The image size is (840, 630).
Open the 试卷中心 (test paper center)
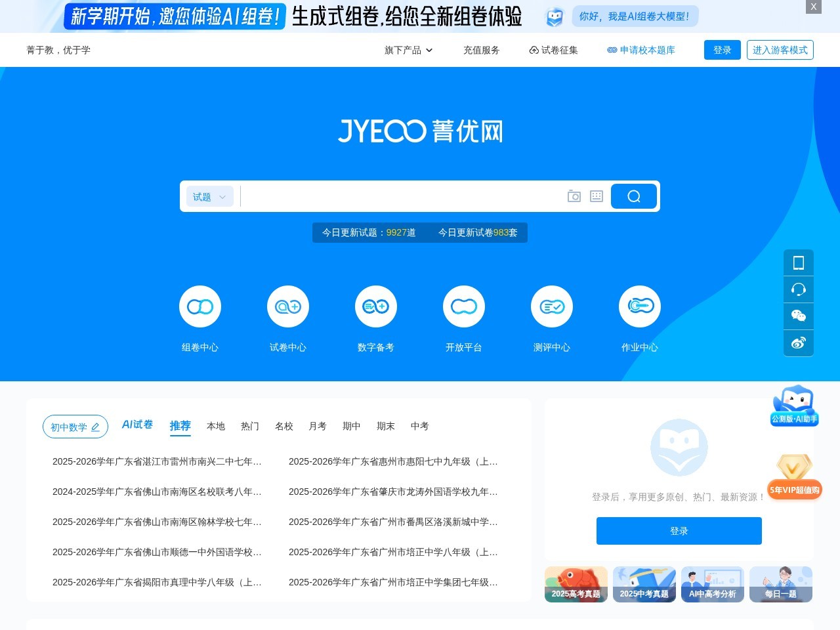pyautogui.click(x=287, y=318)
